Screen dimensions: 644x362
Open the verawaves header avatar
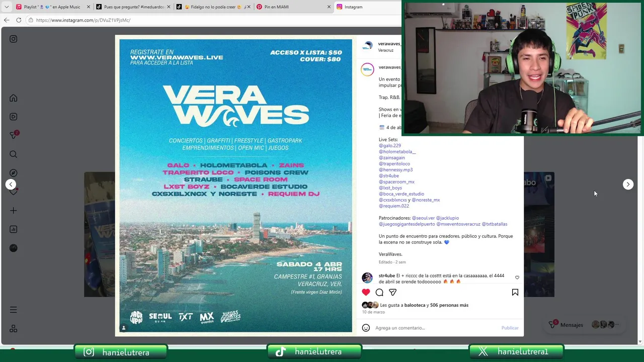pos(368,46)
